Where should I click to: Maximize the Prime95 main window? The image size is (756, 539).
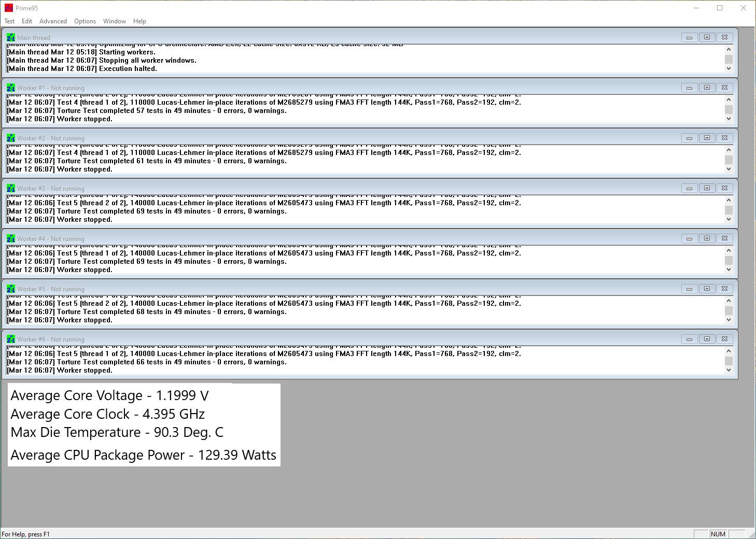[720, 8]
